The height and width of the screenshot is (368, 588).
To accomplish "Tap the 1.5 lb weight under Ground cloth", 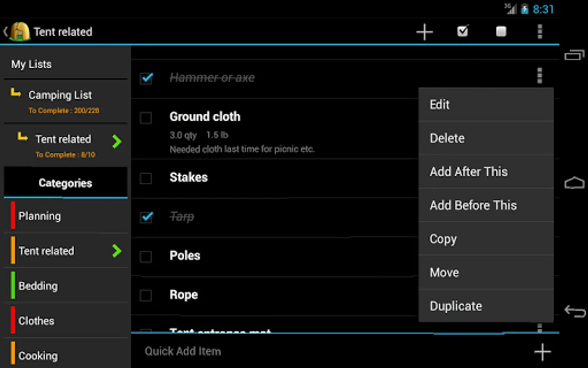I will click(217, 135).
